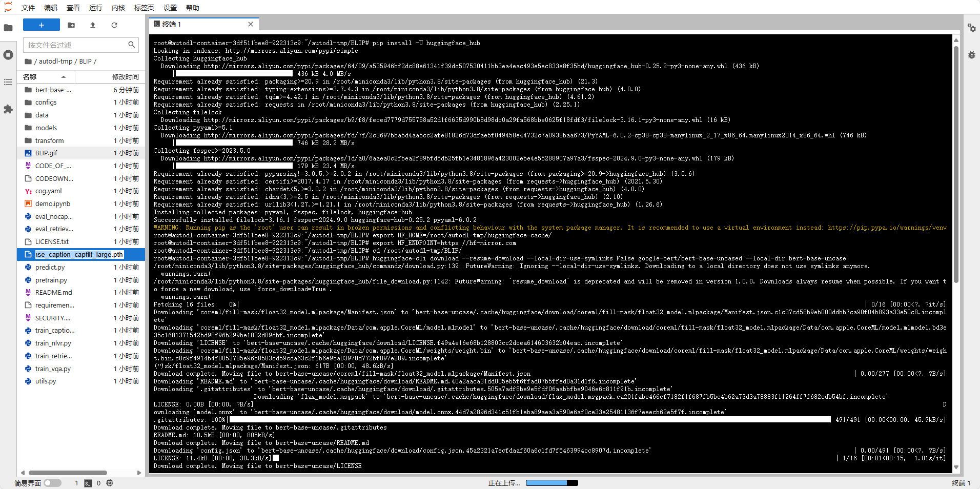Select the requiremen... file
The image size is (980, 489).
click(82, 305)
